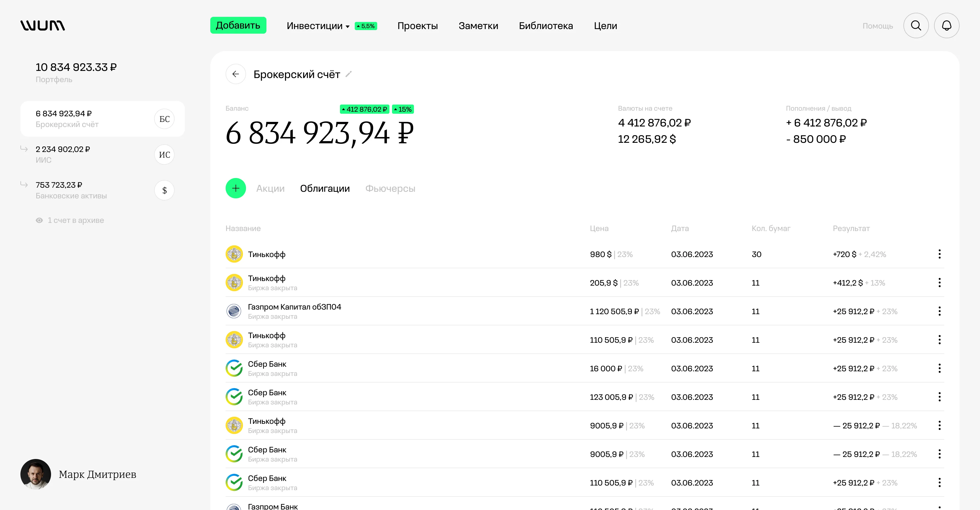Click the Газпром Капитал logo icon
Screen dimensions: 980x510
coord(234,311)
